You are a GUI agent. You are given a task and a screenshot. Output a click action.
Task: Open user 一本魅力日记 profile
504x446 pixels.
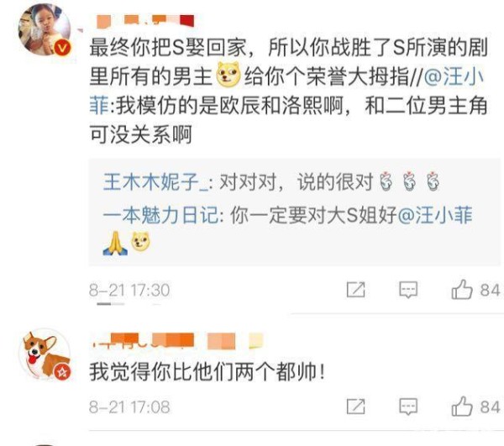(x=161, y=215)
